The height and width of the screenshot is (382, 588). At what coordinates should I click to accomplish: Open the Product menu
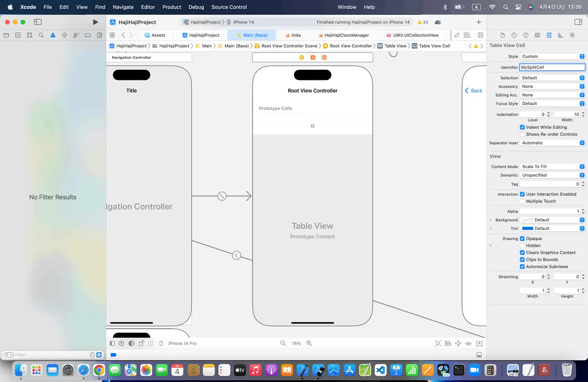171,7
